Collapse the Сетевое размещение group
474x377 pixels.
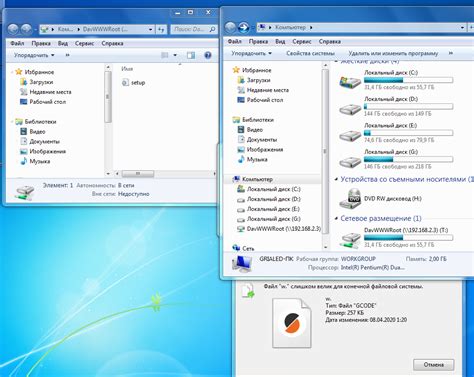pyautogui.click(x=336, y=219)
